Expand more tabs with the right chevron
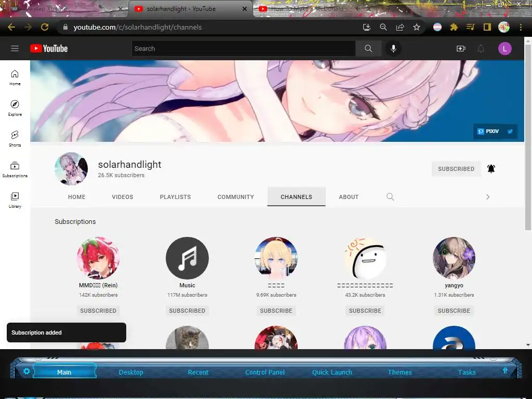 click(487, 197)
